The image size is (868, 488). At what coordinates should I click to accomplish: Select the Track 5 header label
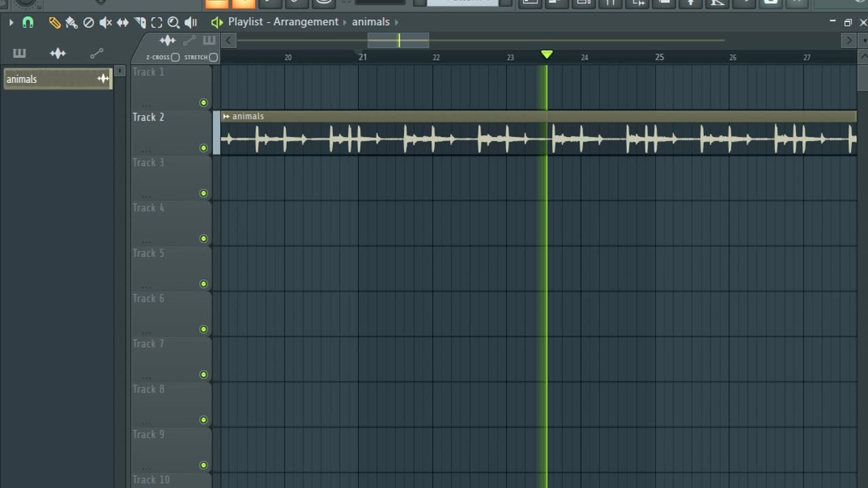pyautogui.click(x=149, y=253)
